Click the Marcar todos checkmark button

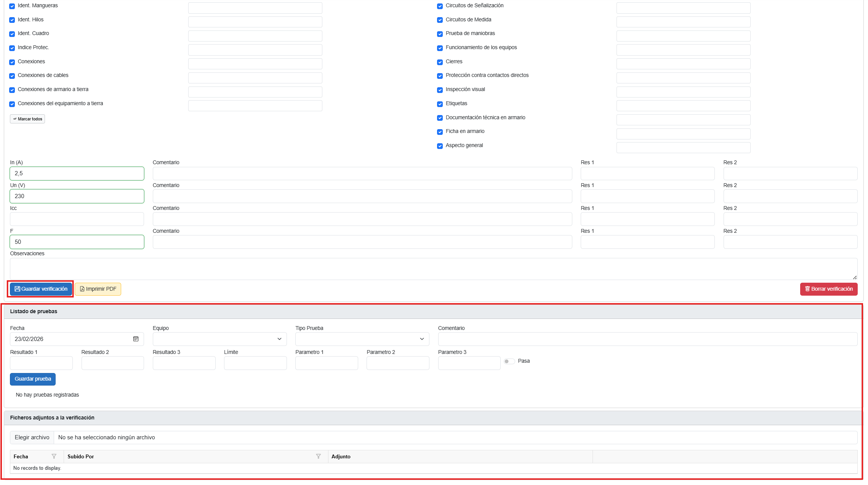(27, 119)
